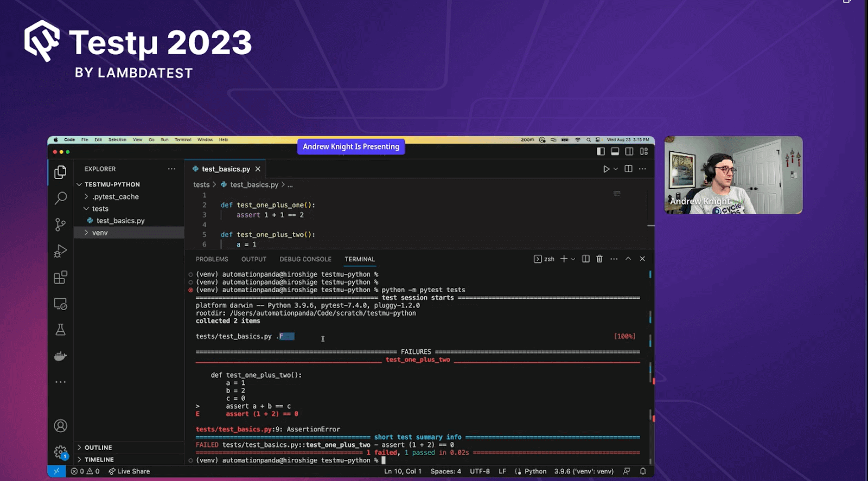Select interpreter 3.9.6 ('venv': venv)

point(584,471)
